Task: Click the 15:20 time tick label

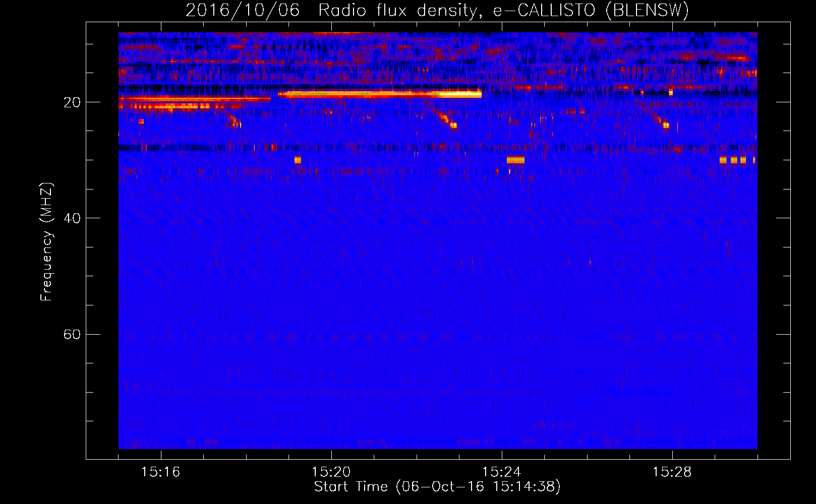Action: pyautogui.click(x=331, y=472)
